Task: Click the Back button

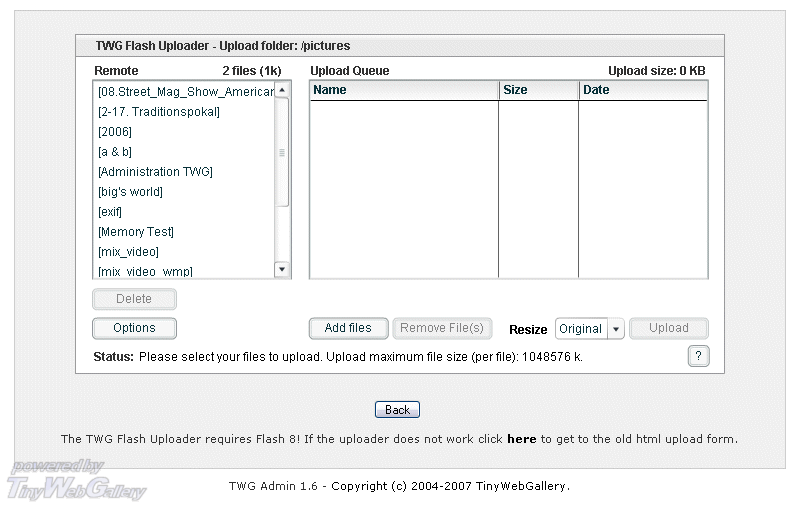Action: (x=397, y=410)
